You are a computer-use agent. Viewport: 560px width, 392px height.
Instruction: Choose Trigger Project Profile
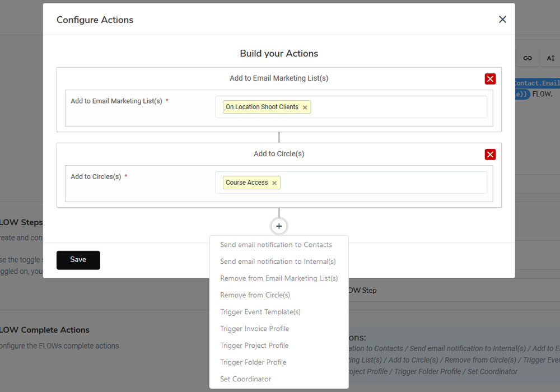point(254,346)
